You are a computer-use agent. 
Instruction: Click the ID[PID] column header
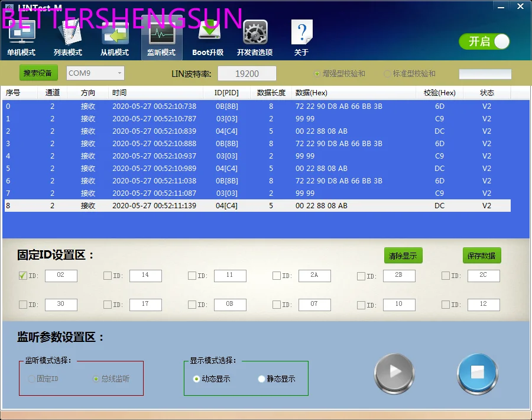[x=226, y=93]
